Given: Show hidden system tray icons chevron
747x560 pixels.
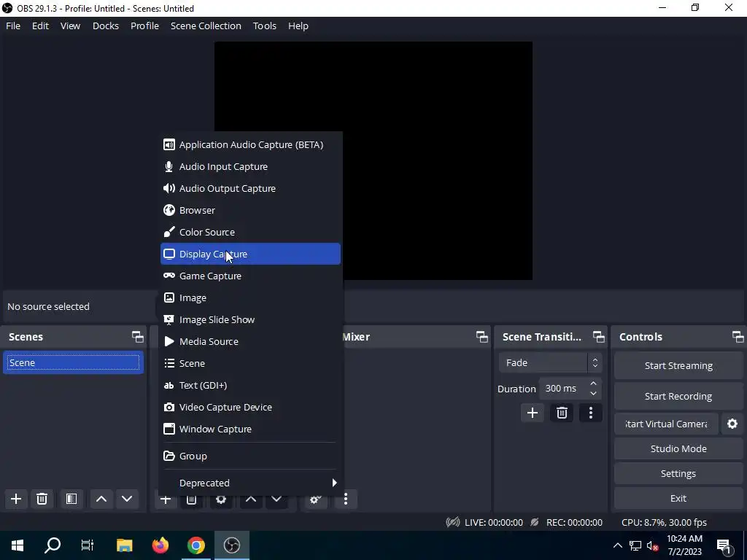Looking at the screenshot, I should (x=617, y=545).
